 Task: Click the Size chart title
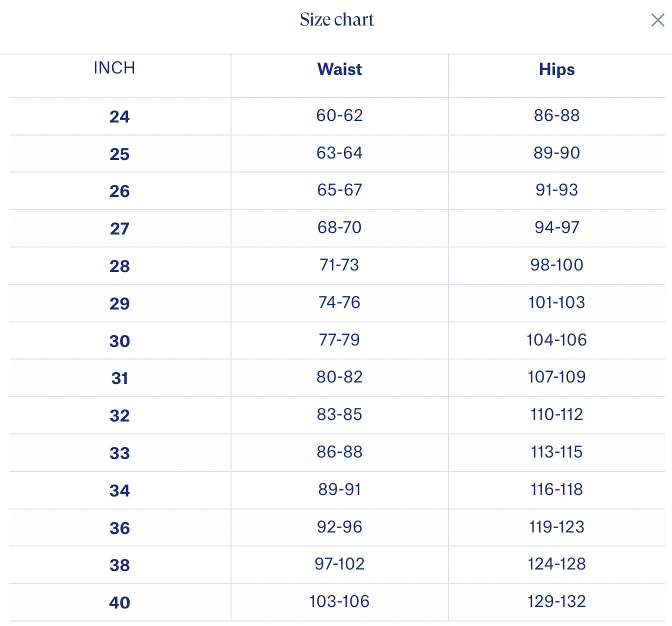(336, 20)
